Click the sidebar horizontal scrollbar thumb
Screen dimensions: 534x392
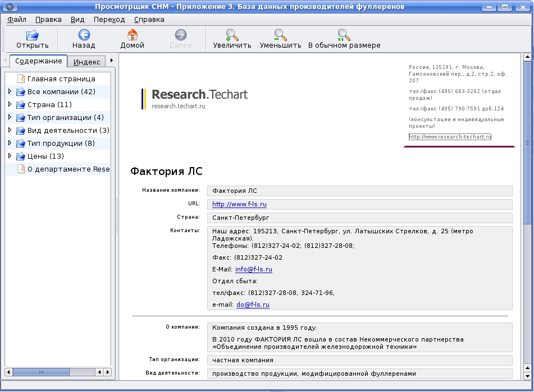pyautogui.click(x=41, y=372)
